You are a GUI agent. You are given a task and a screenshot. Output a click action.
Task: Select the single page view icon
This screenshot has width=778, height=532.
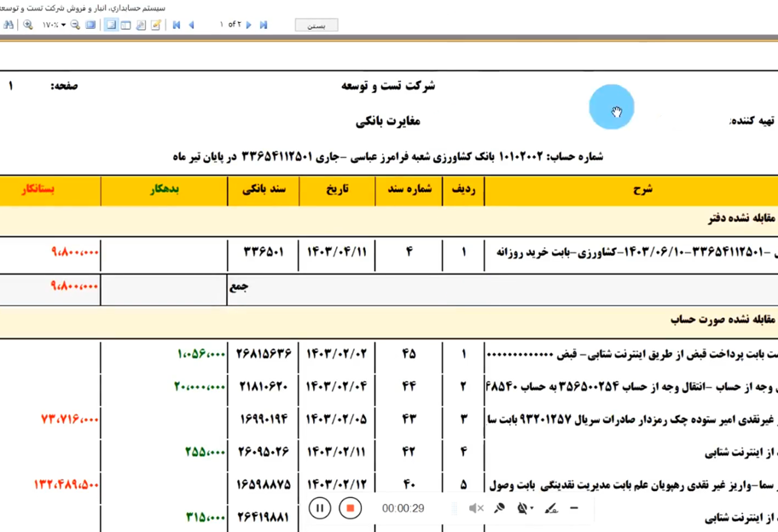click(111, 25)
